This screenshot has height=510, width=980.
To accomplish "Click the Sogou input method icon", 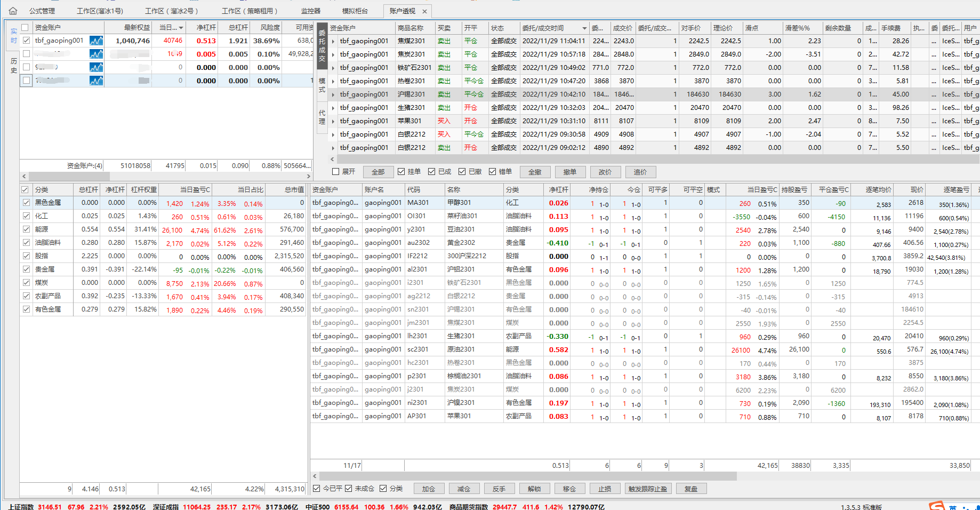I will [x=936, y=506].
